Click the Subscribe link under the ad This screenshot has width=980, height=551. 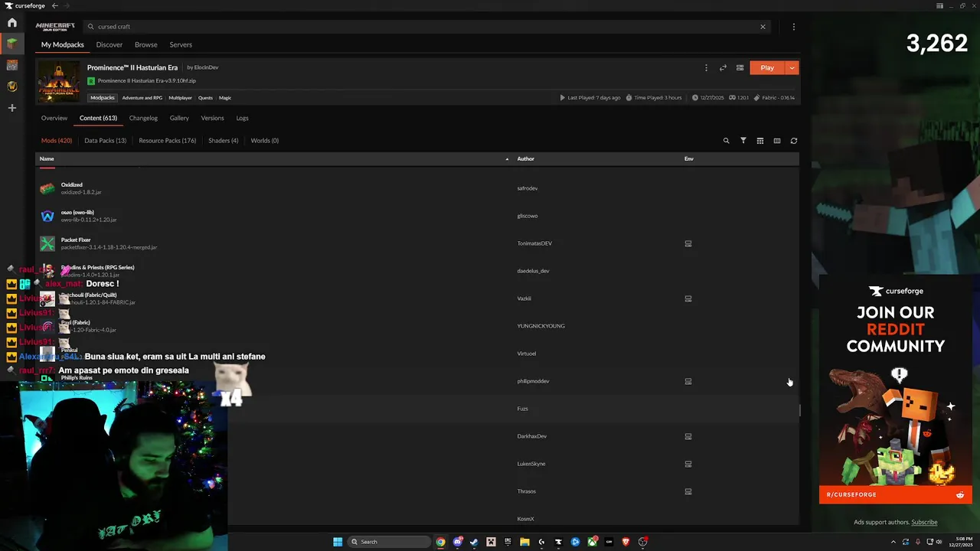click(924, 523)
